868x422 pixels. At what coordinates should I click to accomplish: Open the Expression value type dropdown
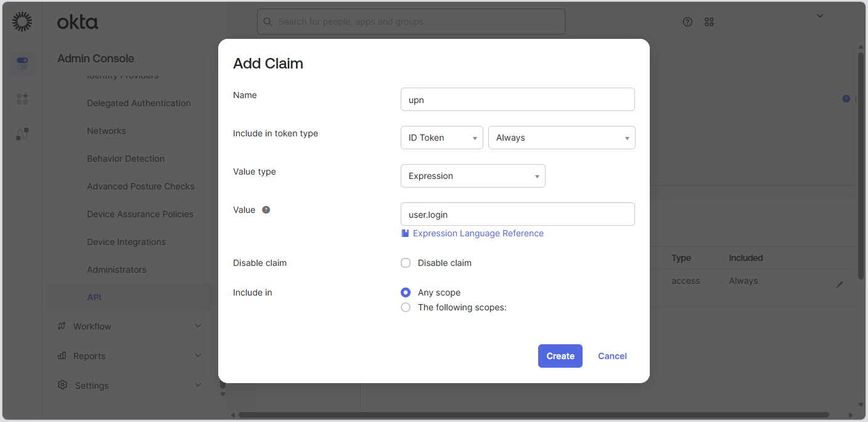pos(473,176)
